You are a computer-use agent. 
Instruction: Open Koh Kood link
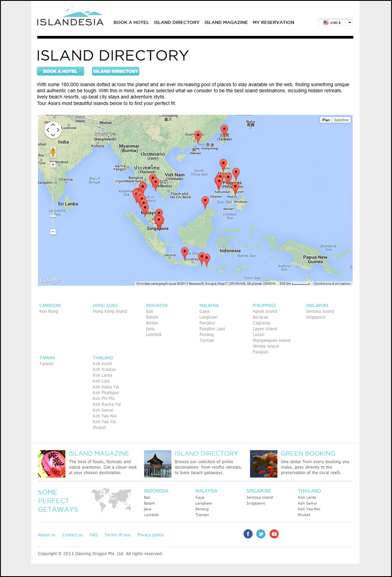tap(102, 364)
